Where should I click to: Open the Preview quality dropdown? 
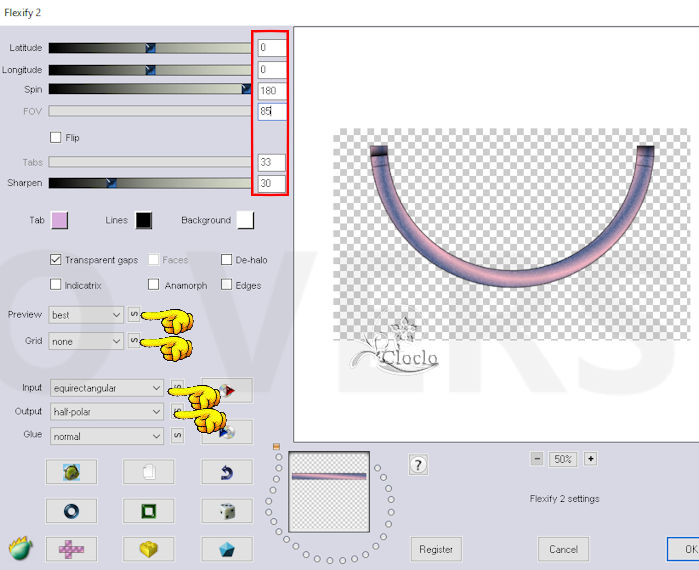tap(86, 315)
